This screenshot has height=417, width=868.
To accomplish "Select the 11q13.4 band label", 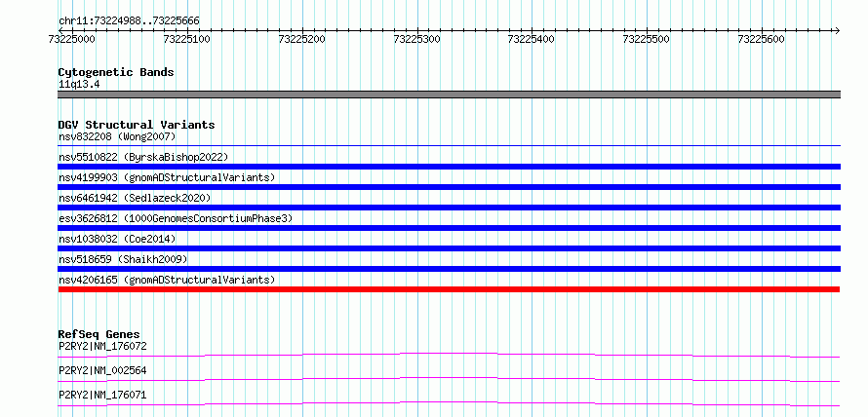I will coord(79,85).
